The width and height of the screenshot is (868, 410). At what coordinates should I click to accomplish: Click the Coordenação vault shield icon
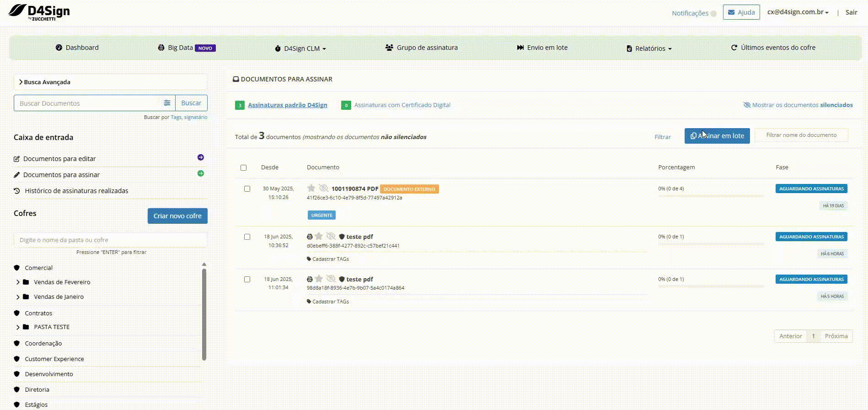pyautogui.click(x=17, y=343)
